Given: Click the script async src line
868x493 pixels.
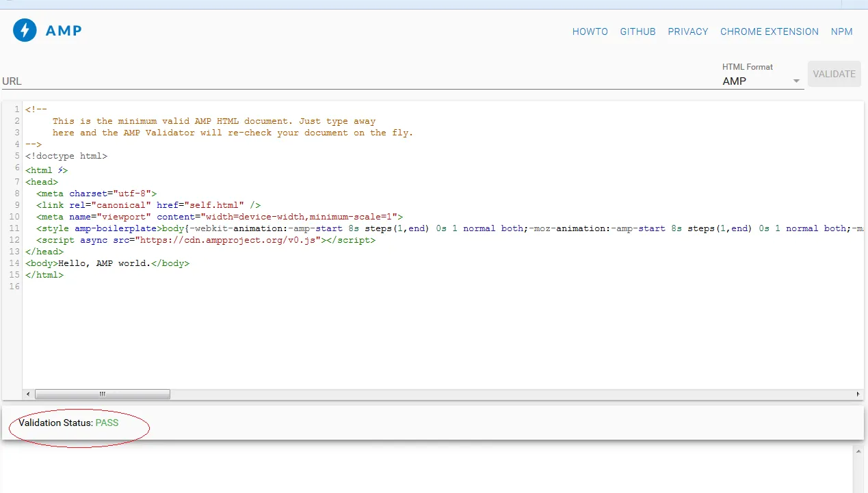Looking at the screenshot, I should pyautogui.click(x=206, y=240).
